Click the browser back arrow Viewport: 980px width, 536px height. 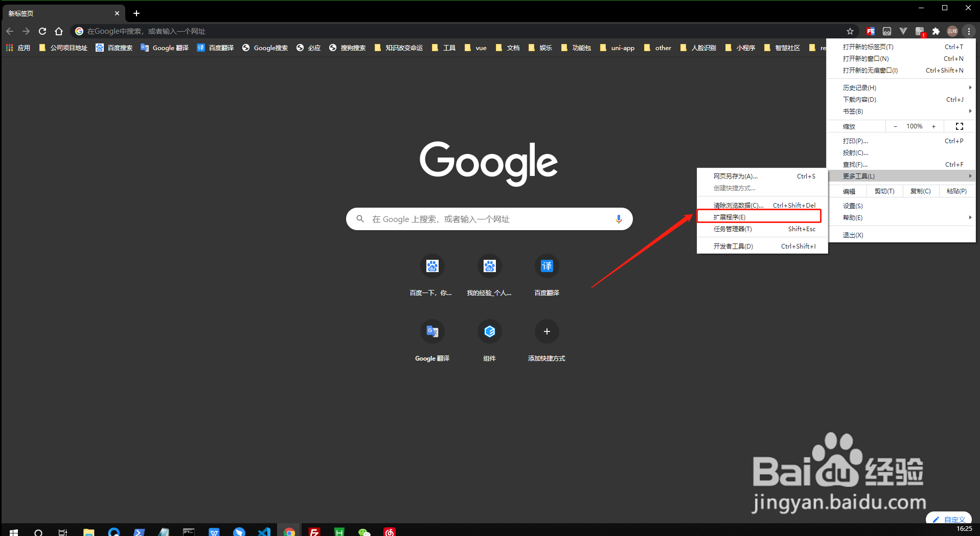10,31
